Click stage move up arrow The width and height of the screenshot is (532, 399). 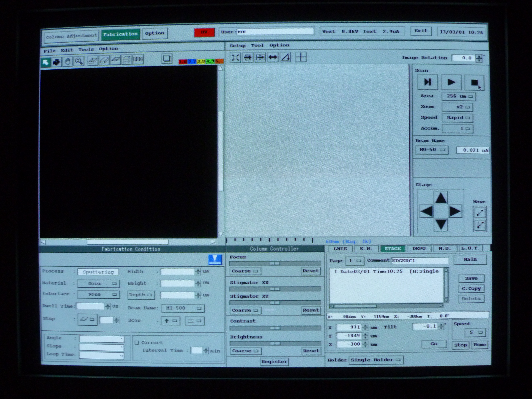(441, 198)
